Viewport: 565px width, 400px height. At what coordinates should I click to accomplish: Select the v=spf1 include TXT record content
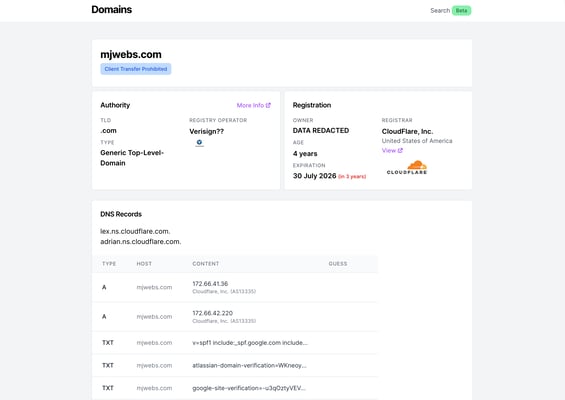coord(250,343)
